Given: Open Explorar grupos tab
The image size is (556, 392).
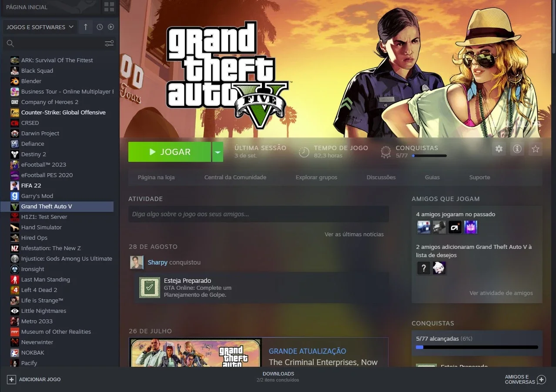Looking at the screenshot, I should click(316, 177).
